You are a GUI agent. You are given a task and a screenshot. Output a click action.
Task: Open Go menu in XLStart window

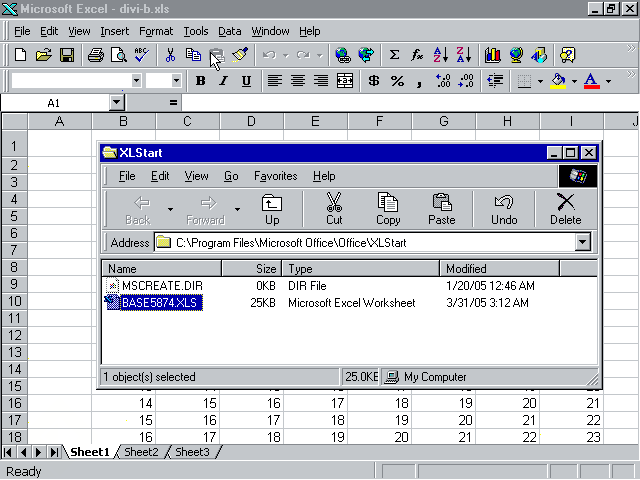coord(231,176)
